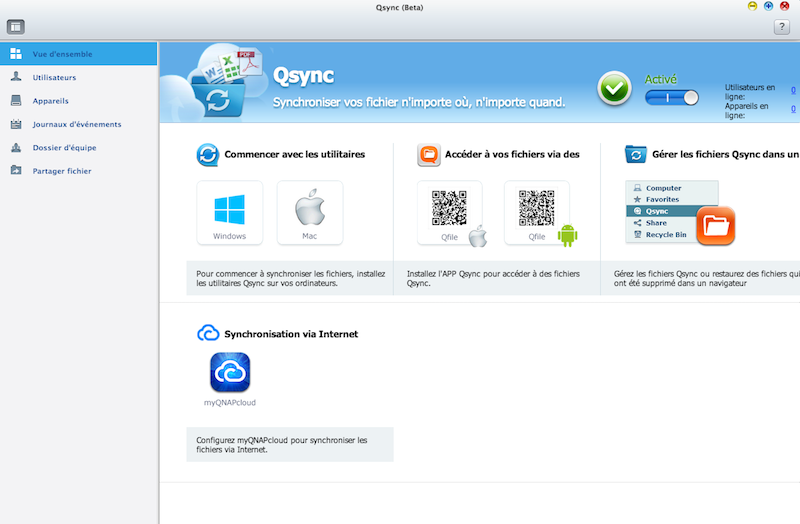Click the green Android robot icon
The height and width of the screenshot is (524, 800).
point(567,235)
